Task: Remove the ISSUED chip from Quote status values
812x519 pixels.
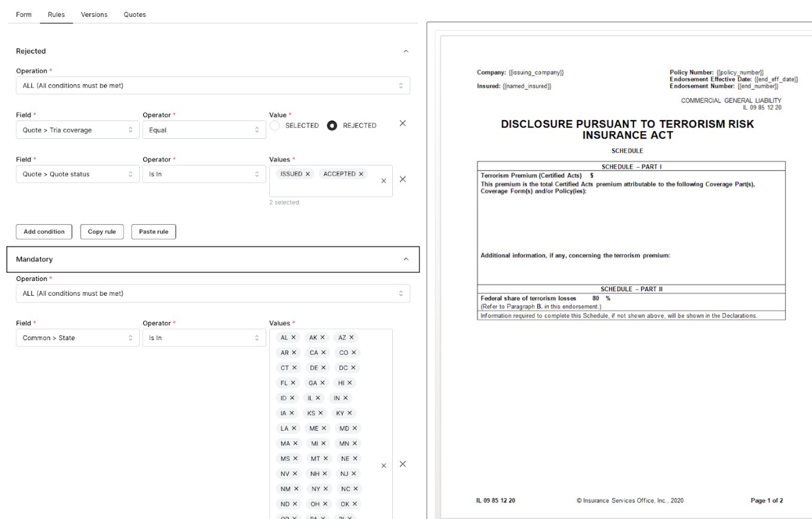Action: pos(308,174)
